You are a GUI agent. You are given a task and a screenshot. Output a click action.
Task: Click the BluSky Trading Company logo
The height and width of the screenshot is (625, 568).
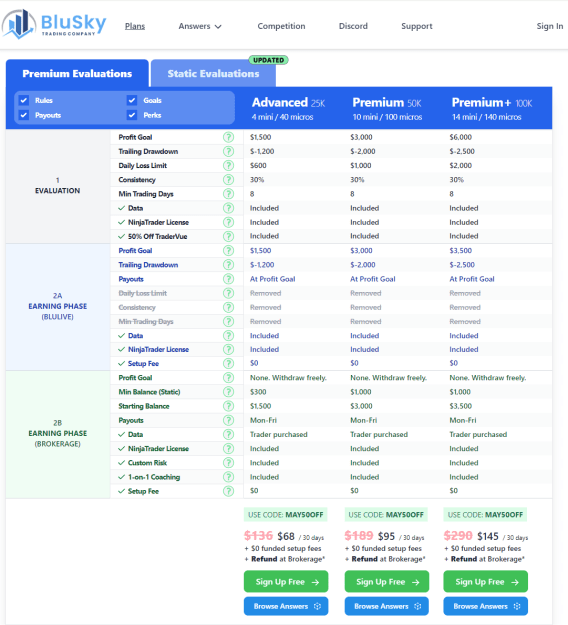54,24
